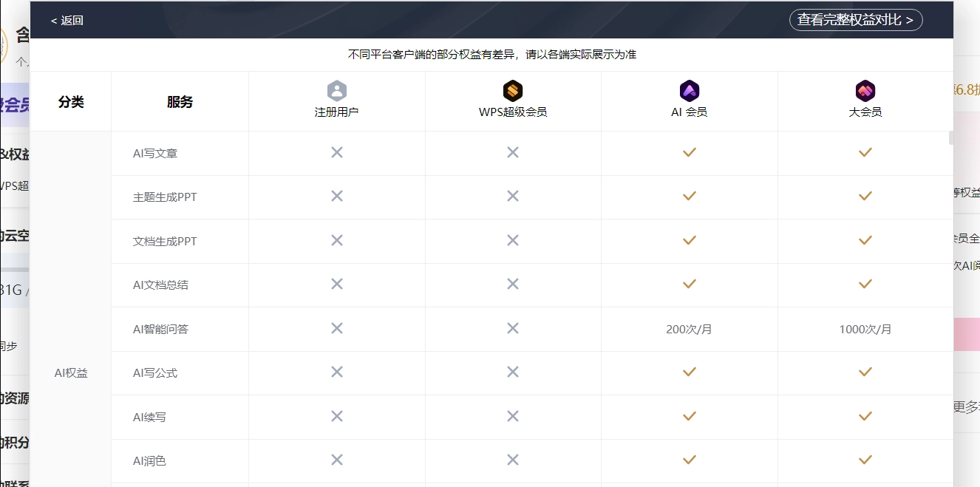The image size is (980, 487).
Task: Open the 查看完整权益对比 button
Action: (x=856, y=20)
